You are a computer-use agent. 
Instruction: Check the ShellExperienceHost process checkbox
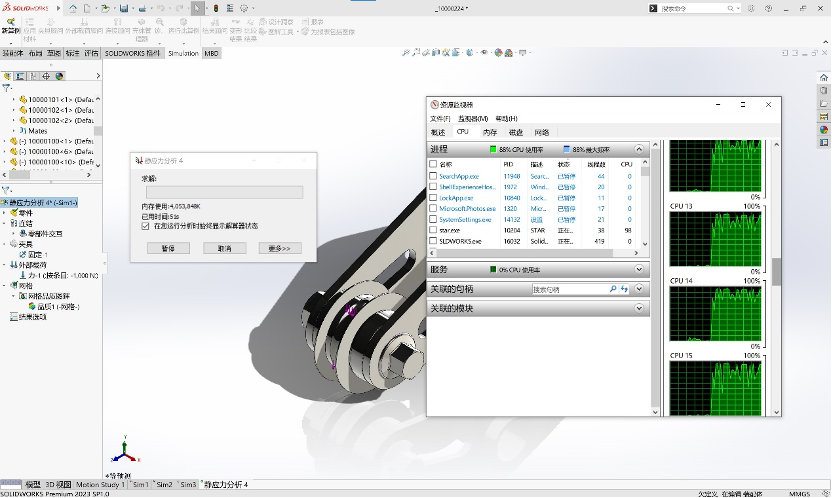point(433,187)
